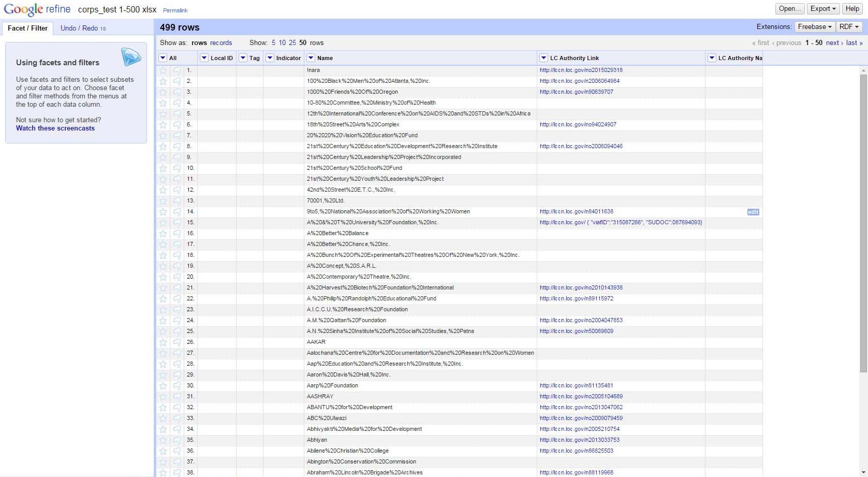Click the edit button in row 14

coord(753,212)
